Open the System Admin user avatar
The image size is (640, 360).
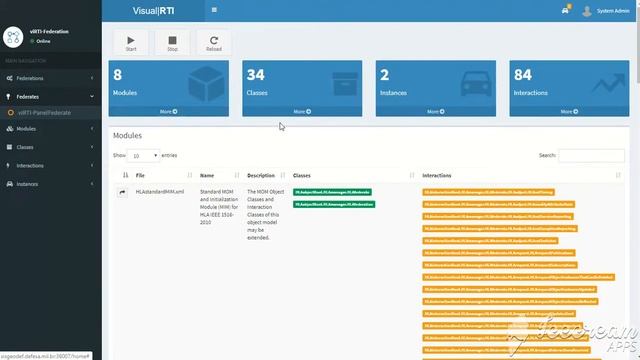point(587,11)
